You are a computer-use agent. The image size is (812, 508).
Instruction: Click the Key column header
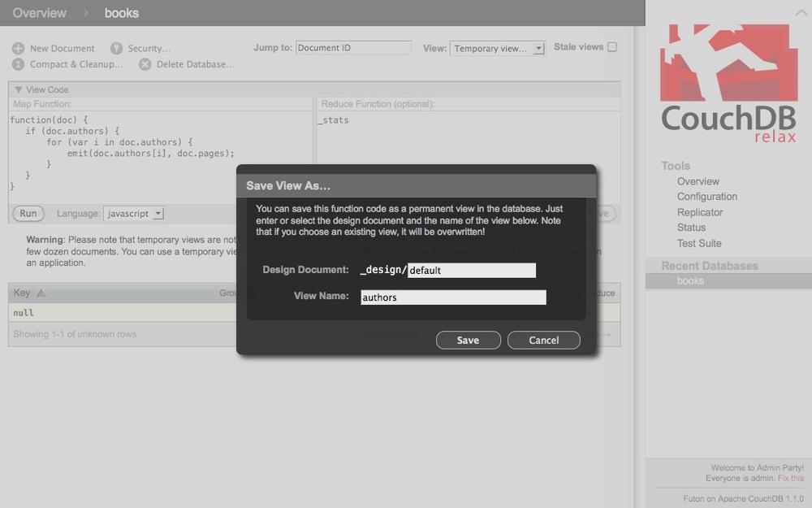click(22, 293)
